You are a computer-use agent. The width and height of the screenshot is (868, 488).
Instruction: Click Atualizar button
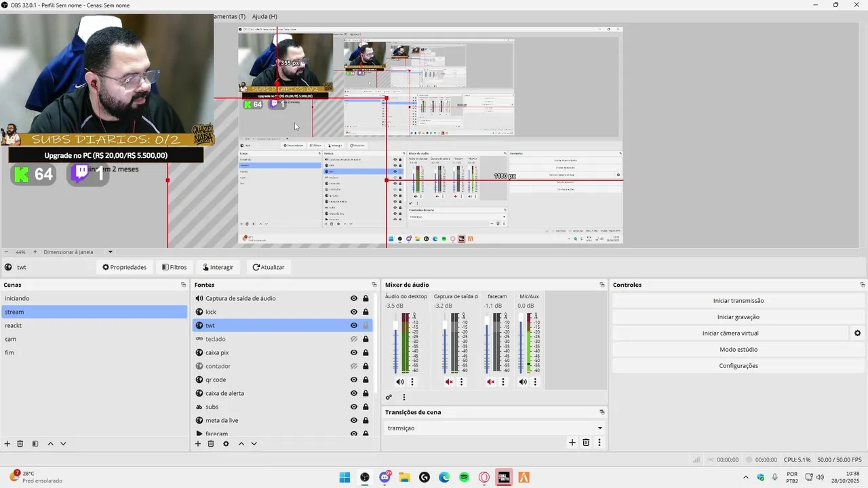point(269,267)
